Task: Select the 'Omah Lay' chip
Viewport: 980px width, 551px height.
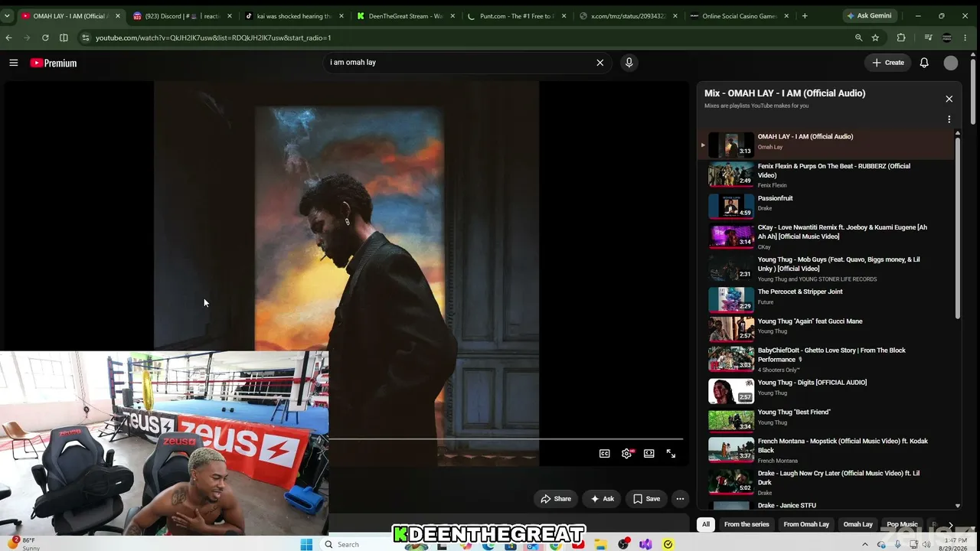Action: 857,524
